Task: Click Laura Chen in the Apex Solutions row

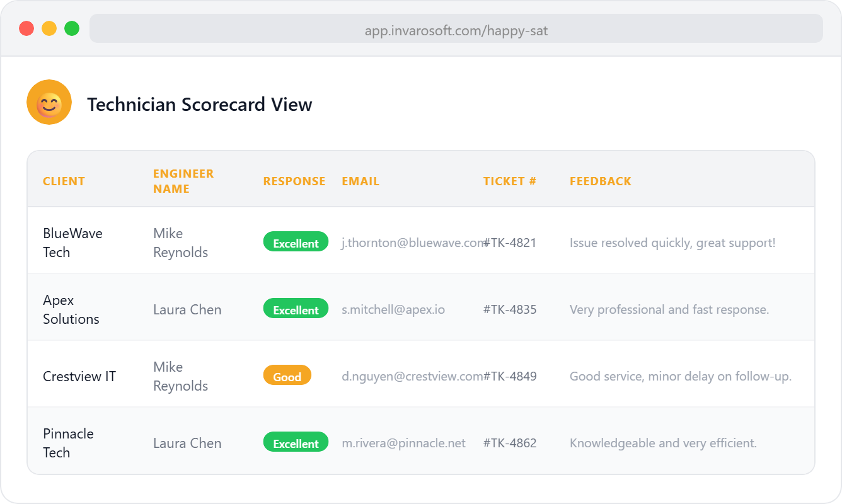Action: pos(187,309)
